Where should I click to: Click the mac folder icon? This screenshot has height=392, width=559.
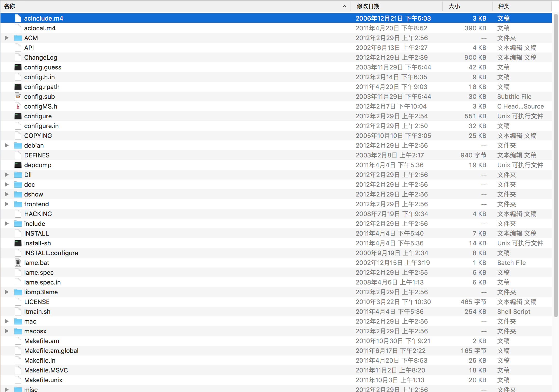tap(18, 321)
